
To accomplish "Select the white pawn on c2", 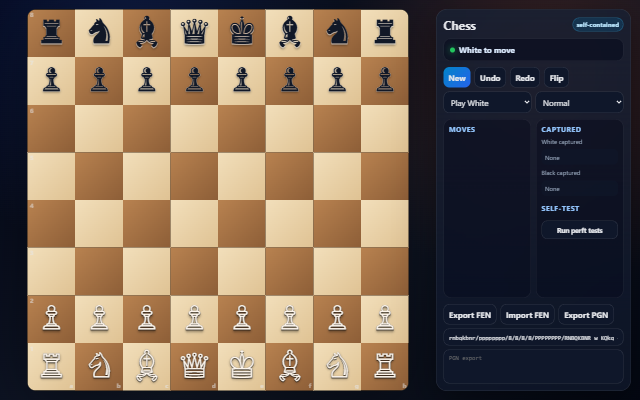I will (147, 319).
